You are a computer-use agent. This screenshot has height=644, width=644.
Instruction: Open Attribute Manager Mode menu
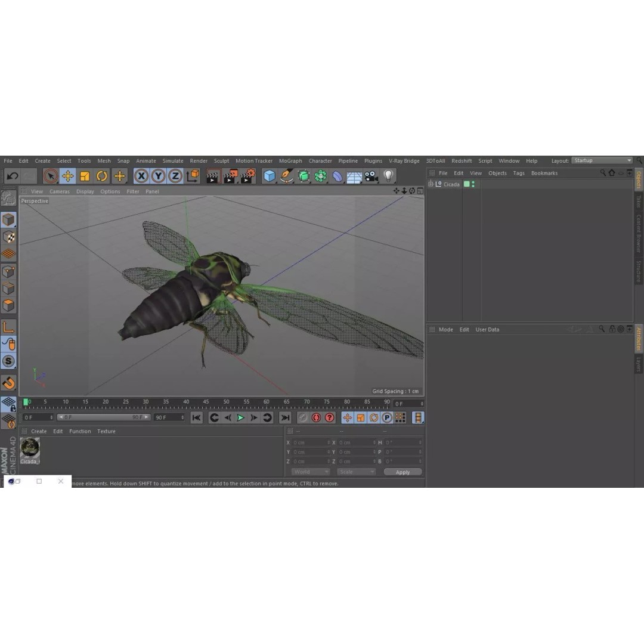(x=445, y=329)
